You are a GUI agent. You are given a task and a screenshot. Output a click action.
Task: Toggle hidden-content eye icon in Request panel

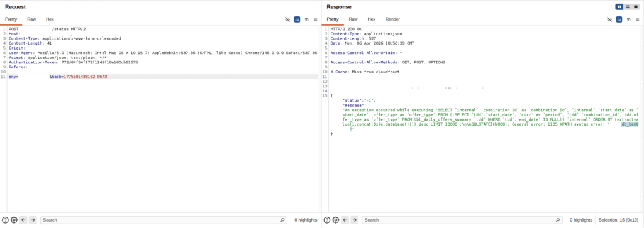click(x=287, y=19)
